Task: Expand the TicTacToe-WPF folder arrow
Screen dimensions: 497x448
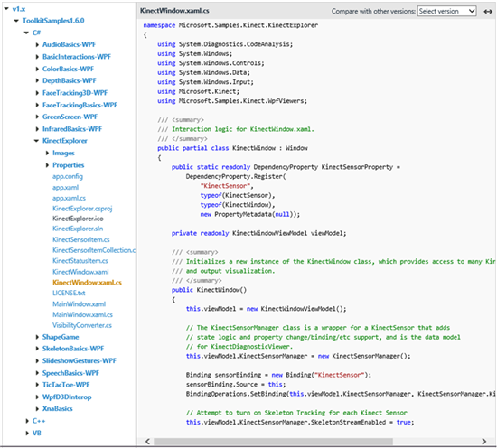Action: point(37,385)
